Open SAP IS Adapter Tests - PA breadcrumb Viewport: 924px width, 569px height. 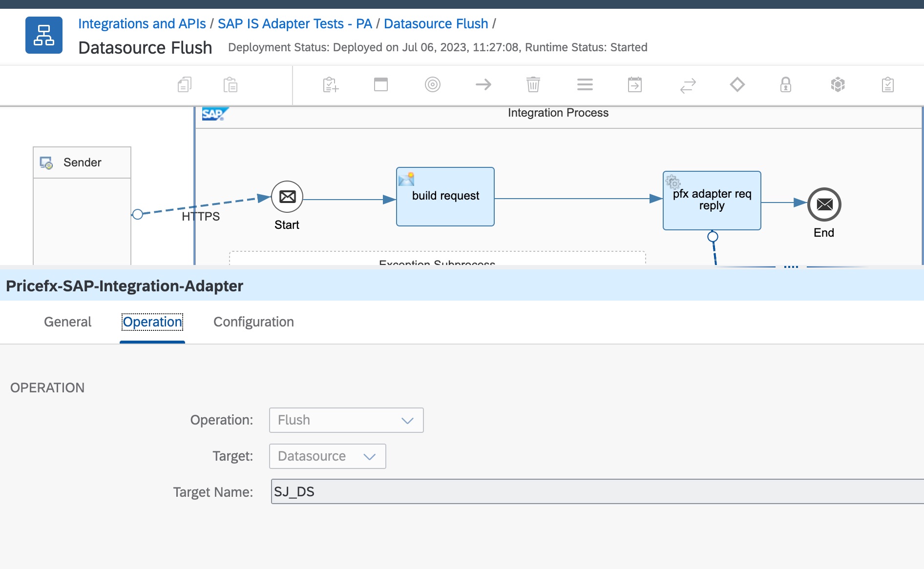click(294, 23)
